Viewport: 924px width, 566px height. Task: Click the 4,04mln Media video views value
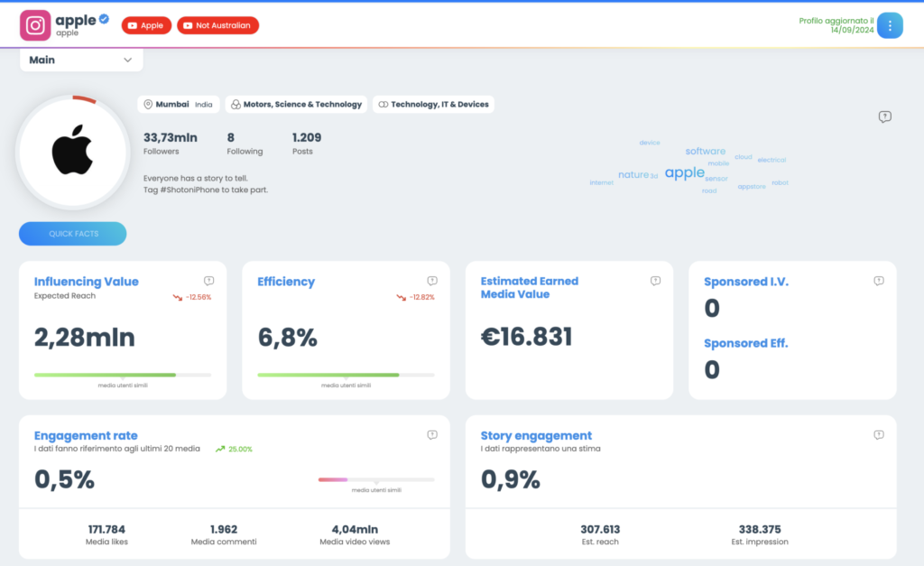click(x=355, y=530)
